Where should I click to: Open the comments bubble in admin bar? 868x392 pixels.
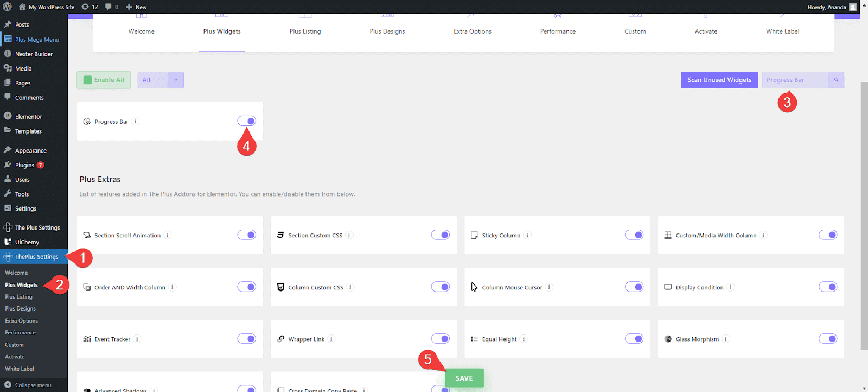(x=111, y=7)
